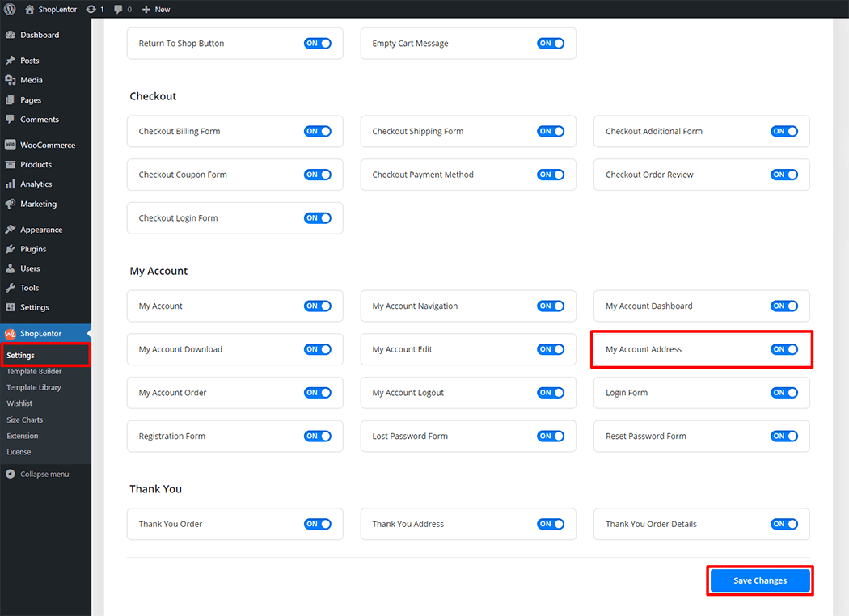Go to Size Charts submenu item
Screen dimensions: 849x616
pyautogui.click(x=25, y=420)
